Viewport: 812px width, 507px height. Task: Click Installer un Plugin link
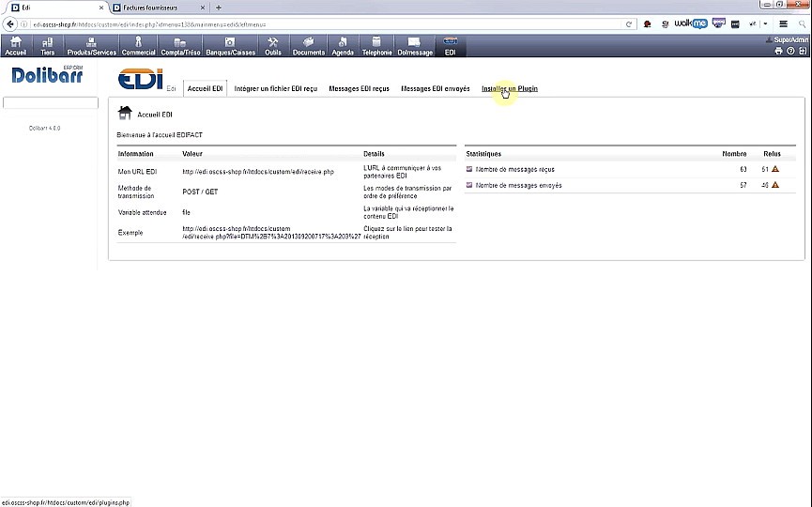(x=510, y=88)
